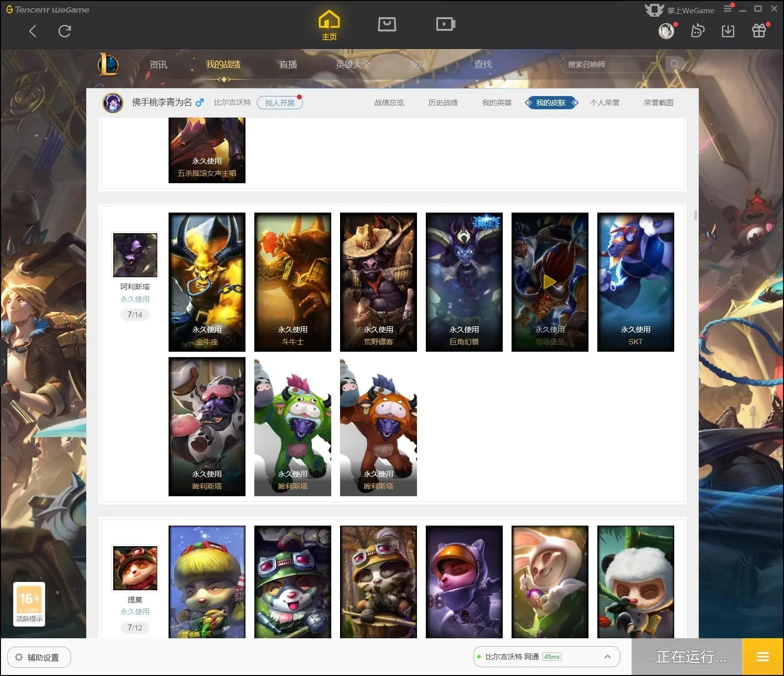Expand the 比尔吉沃特 网通 server dropdown
784x676 pixels.
608,657
